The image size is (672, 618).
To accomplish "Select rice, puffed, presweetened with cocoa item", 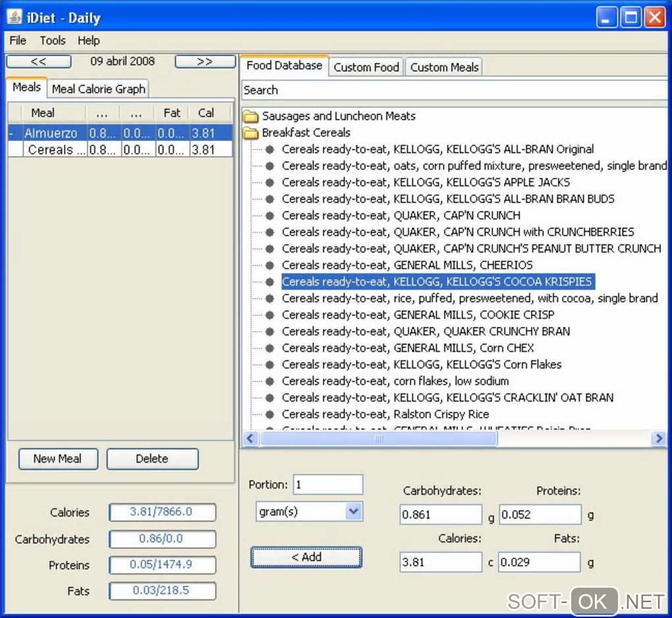I will tap(470, 298).
